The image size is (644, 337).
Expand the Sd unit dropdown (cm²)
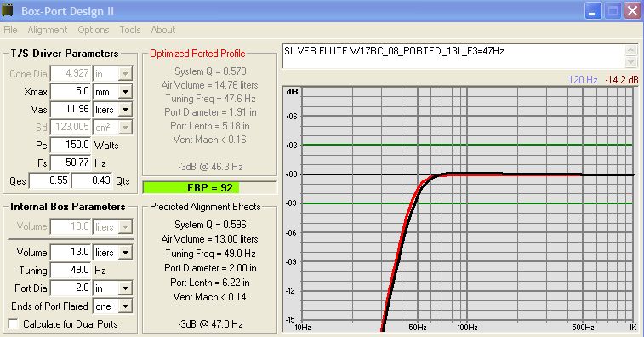(x=125, y=128)
